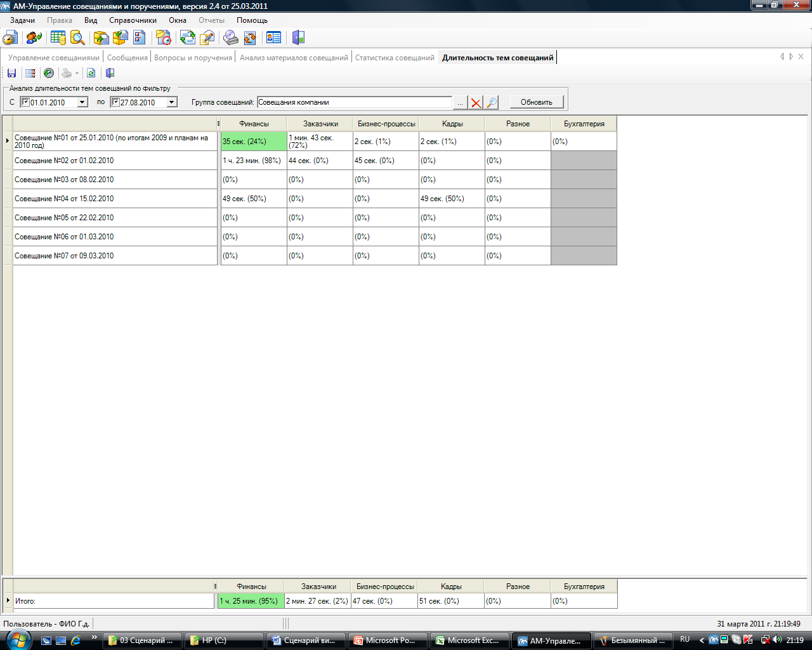Image resolution: width=812 pixels, height=650 pixels.
Task: Open the checklist document toolbar icon
Action: [x=139, y=38]
